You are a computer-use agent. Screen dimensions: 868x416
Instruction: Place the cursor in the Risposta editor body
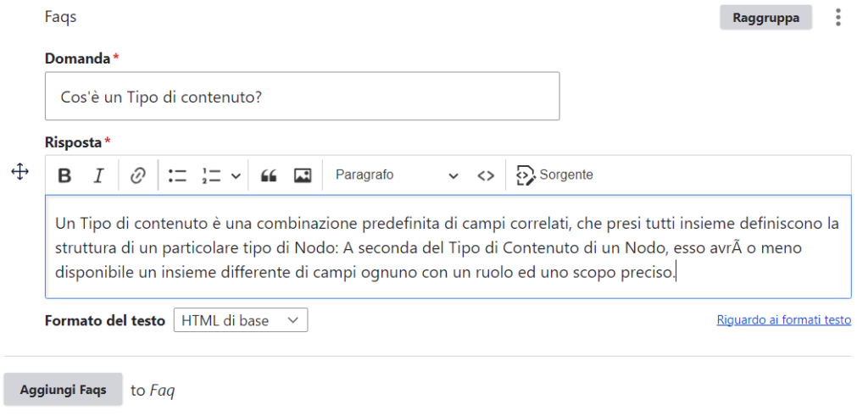pos(448,247)
